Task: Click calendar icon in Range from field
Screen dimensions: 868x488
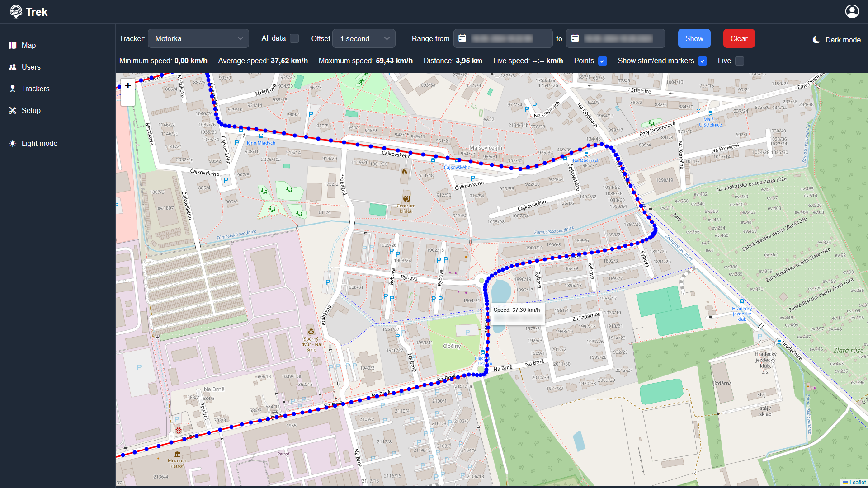Action: (x=462, y=38)
